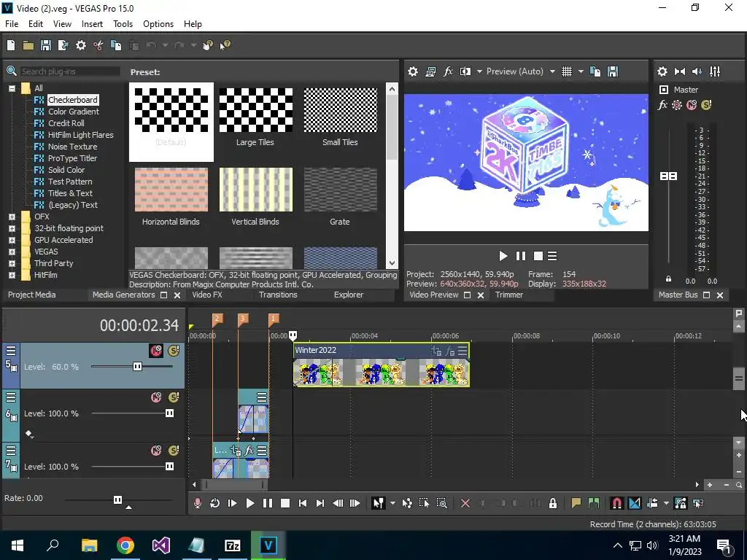The image size is (747, 560).
Task: Expand the 32-bit floating point folder
Action: coord(12,228)
